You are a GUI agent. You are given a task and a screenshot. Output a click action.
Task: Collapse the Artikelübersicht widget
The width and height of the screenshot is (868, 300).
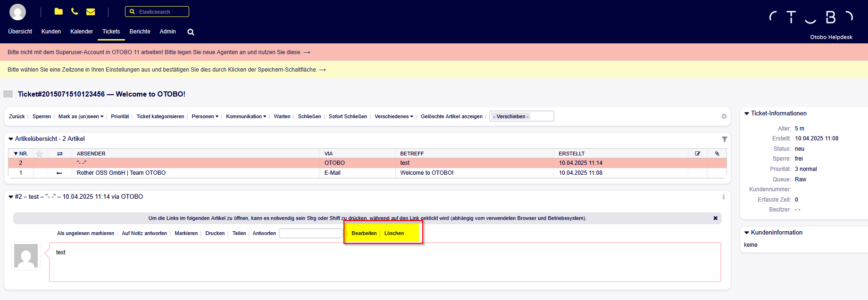[11, 139]
